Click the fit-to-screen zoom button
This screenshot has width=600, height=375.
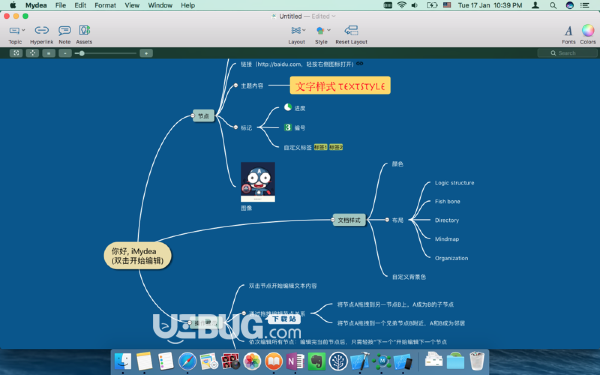[x=16, y=53]
